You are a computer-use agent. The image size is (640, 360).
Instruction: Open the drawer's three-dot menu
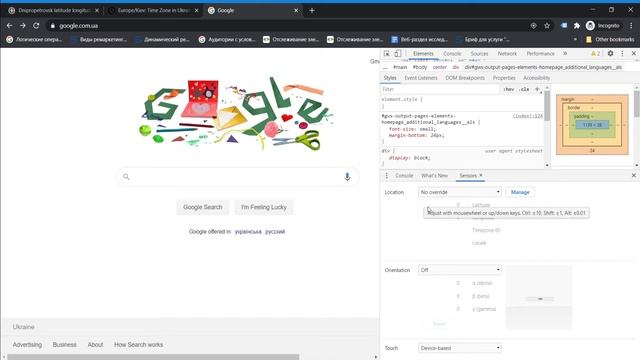387,176
